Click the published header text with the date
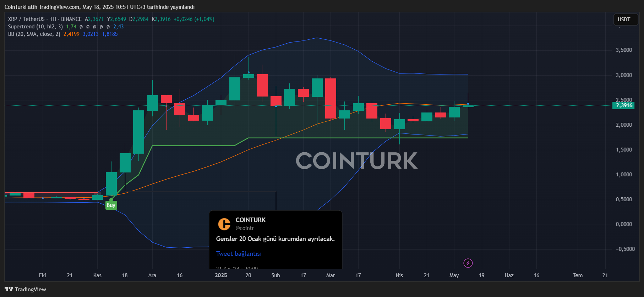 pos(99,7)
